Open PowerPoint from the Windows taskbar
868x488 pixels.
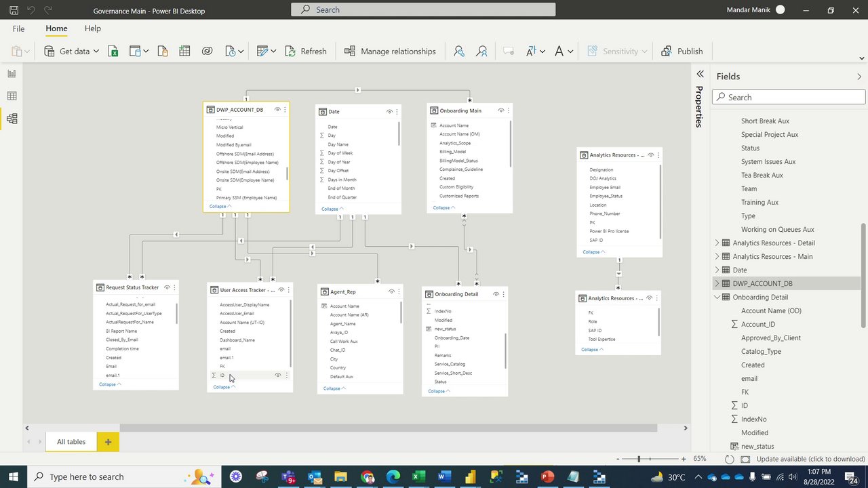point(547,477)
